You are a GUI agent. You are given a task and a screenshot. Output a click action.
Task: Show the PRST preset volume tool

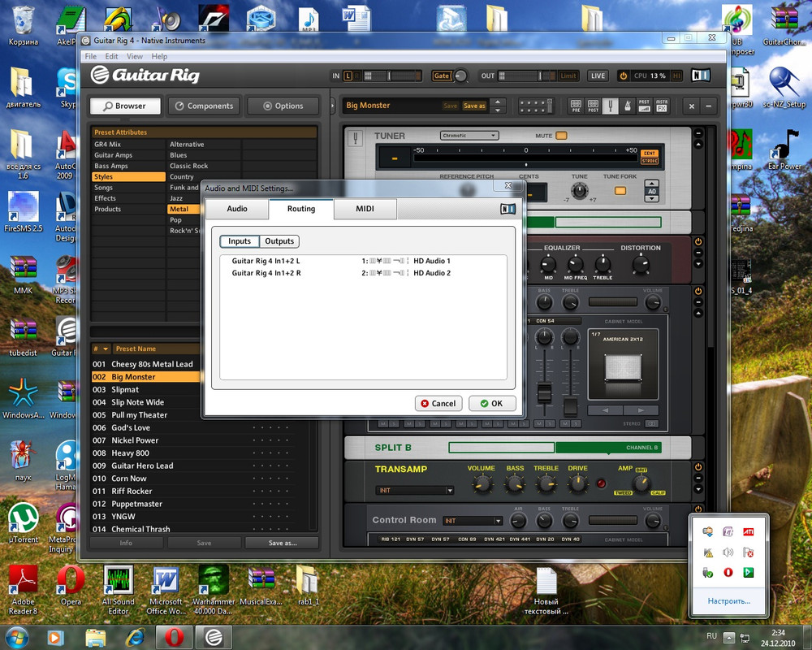tap(644, 106)
